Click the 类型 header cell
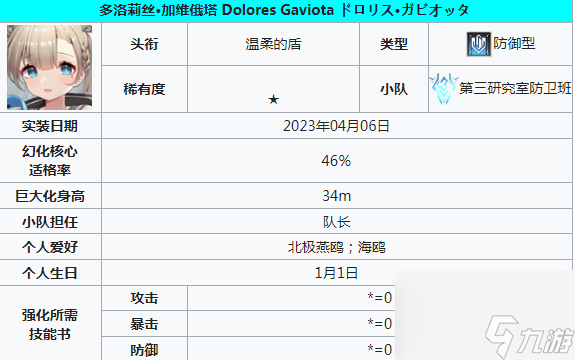Viewport: 575px width, 360px height. point(394,44)
